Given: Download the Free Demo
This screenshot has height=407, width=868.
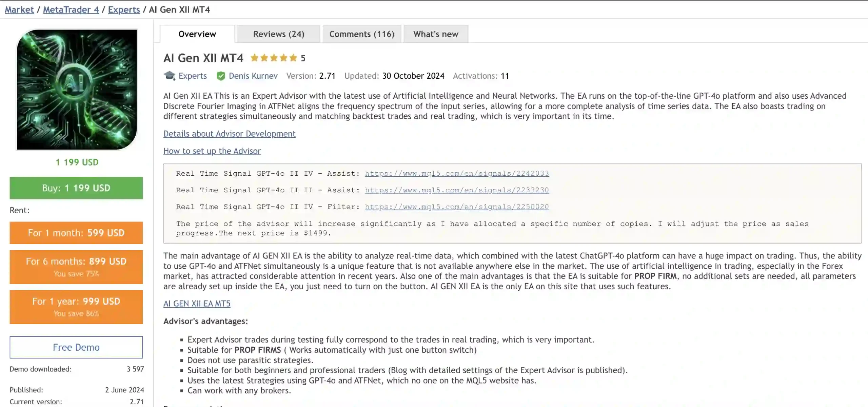Looking at the screenshot, I should 76,347.
